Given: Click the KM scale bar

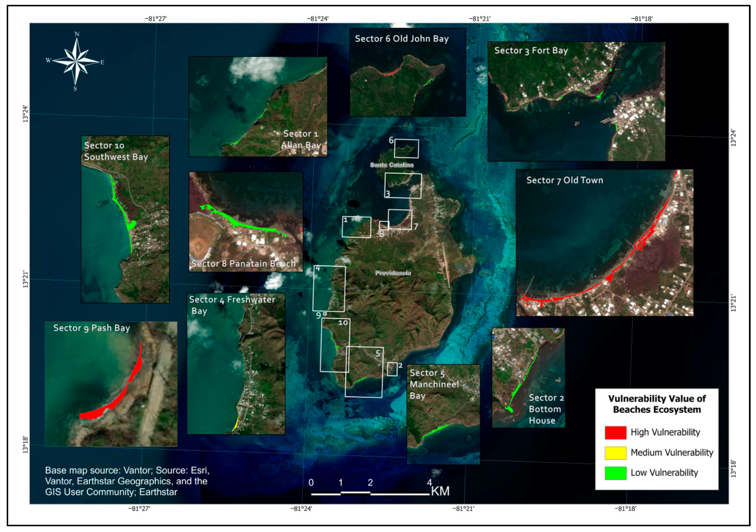Looking at the screenshot, I should point(370,494).
